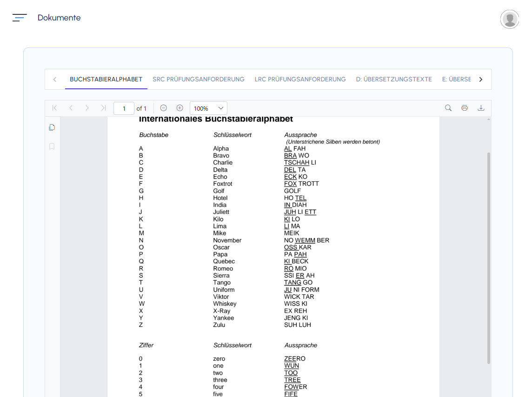Go to next page in viewer
Viewport: 532px width, 397px height.
(87, 108)
